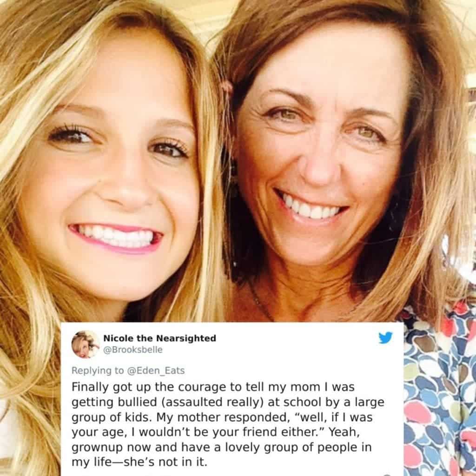Open Nicole the Nearsighted's profile avatar
The image size is (476, 476).
click(x=86, y=344)
